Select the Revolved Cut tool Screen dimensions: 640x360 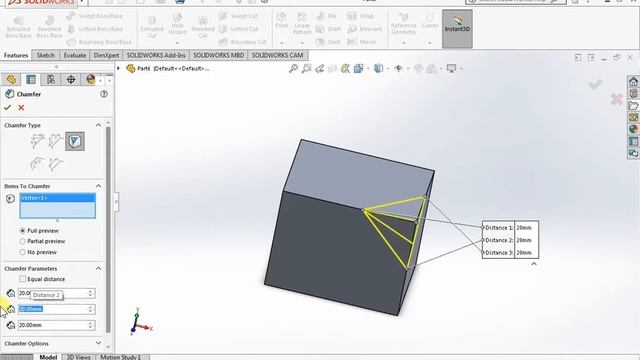[203, 27]
